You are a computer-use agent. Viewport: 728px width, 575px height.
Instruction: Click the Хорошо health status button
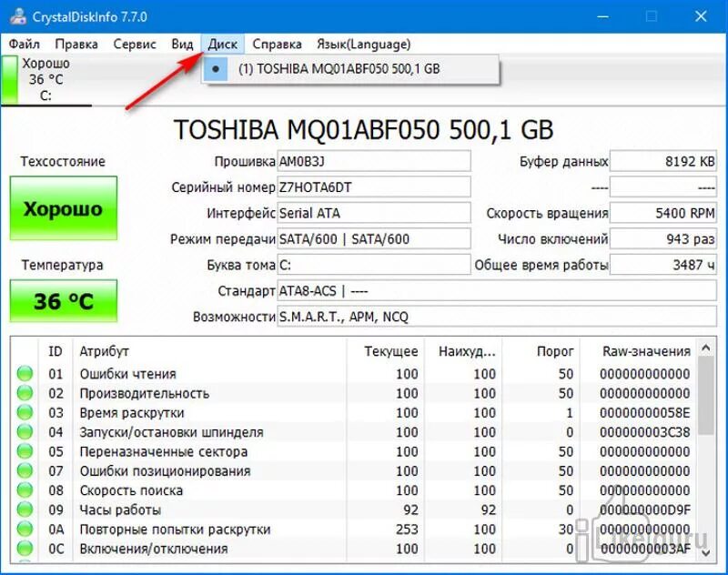[64, 208]
